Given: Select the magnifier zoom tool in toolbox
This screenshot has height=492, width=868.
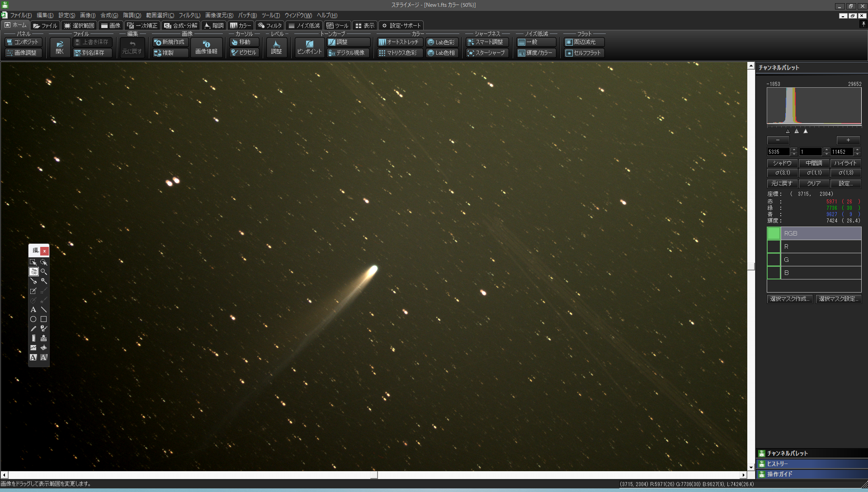Looking at the screenshot, I should tap(44, 272).
